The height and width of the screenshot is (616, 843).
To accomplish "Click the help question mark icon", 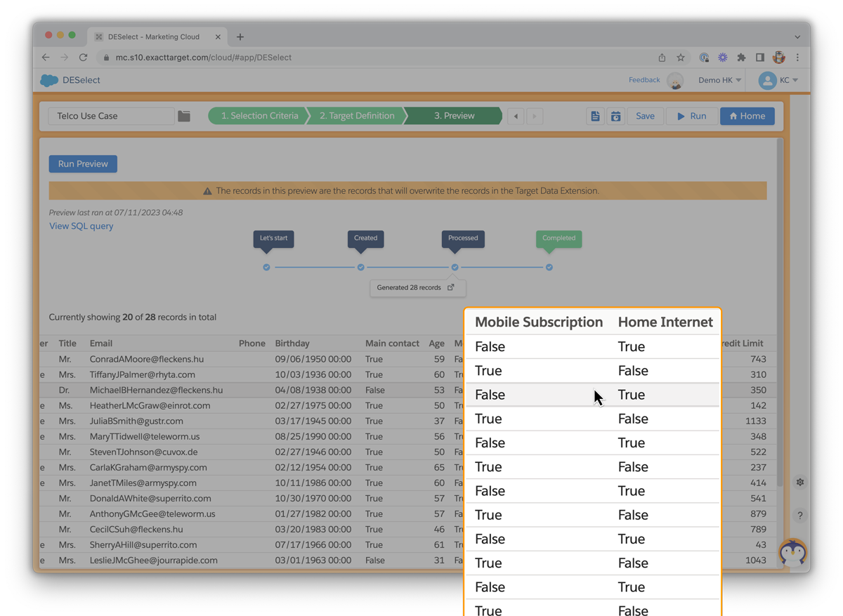I will click(x=799, y=516).
